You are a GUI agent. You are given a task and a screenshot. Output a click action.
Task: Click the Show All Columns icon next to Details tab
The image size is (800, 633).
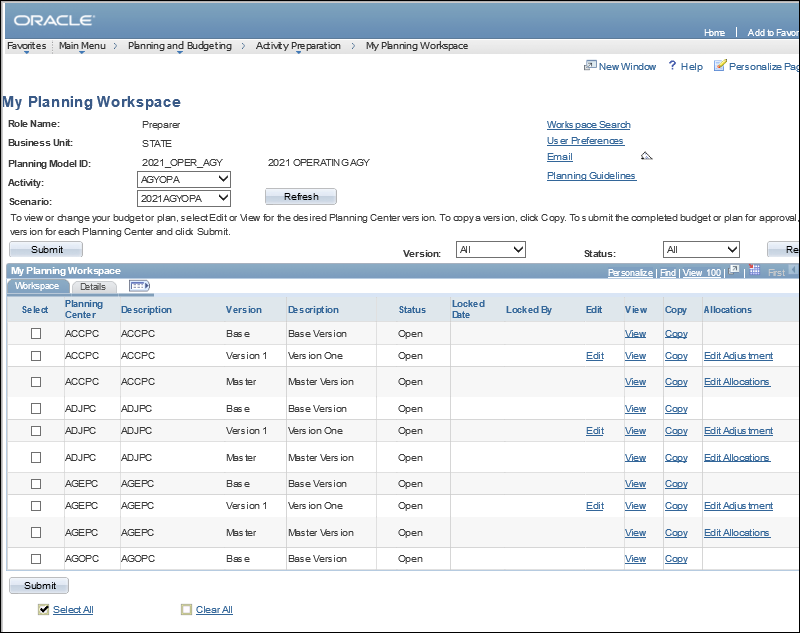pos(139,286)
